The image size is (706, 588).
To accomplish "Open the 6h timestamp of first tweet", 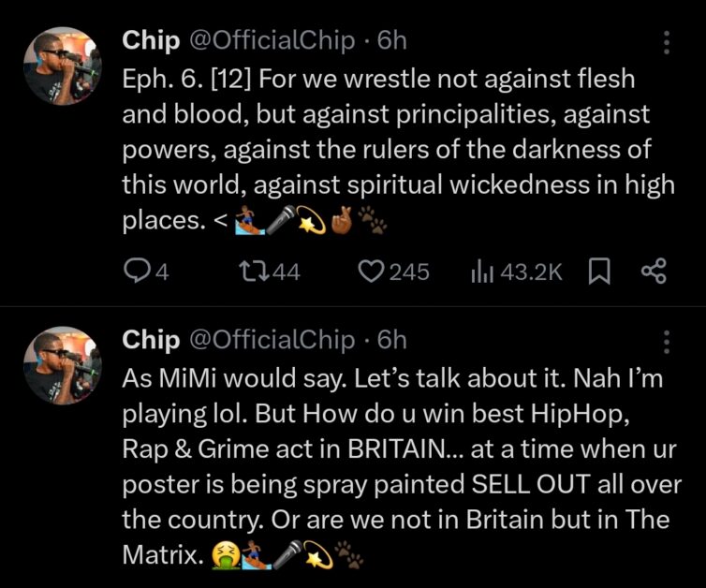I will pos(391,40).
